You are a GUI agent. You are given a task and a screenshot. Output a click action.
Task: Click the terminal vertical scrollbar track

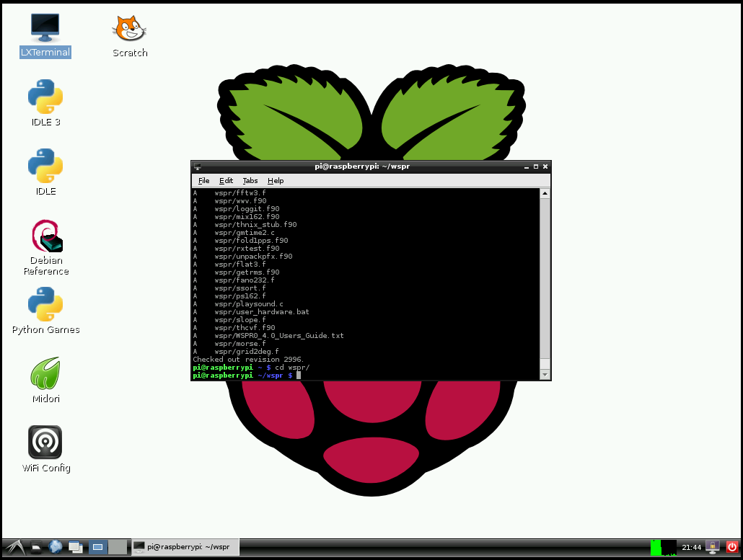[545, 283]
